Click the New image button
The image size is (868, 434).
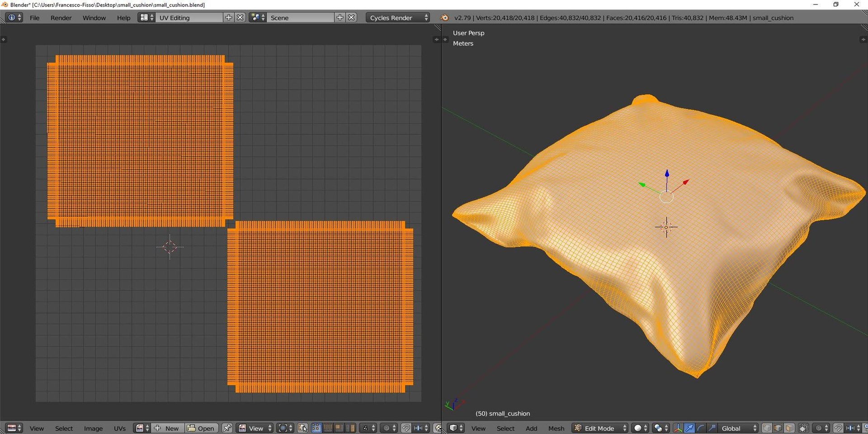(x=167, y=428)
